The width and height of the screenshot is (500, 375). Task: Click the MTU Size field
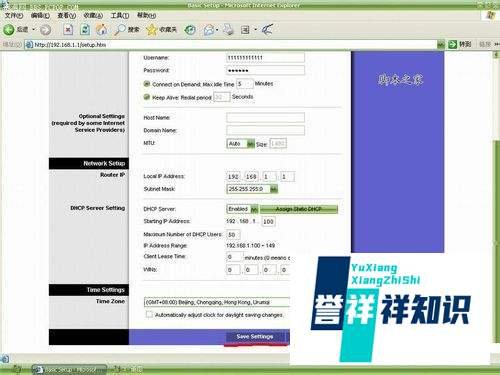(278, 144)
